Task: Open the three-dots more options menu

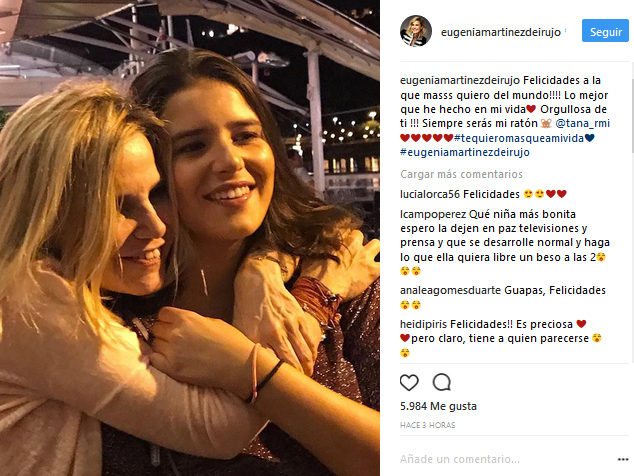Action: (623, 459)
